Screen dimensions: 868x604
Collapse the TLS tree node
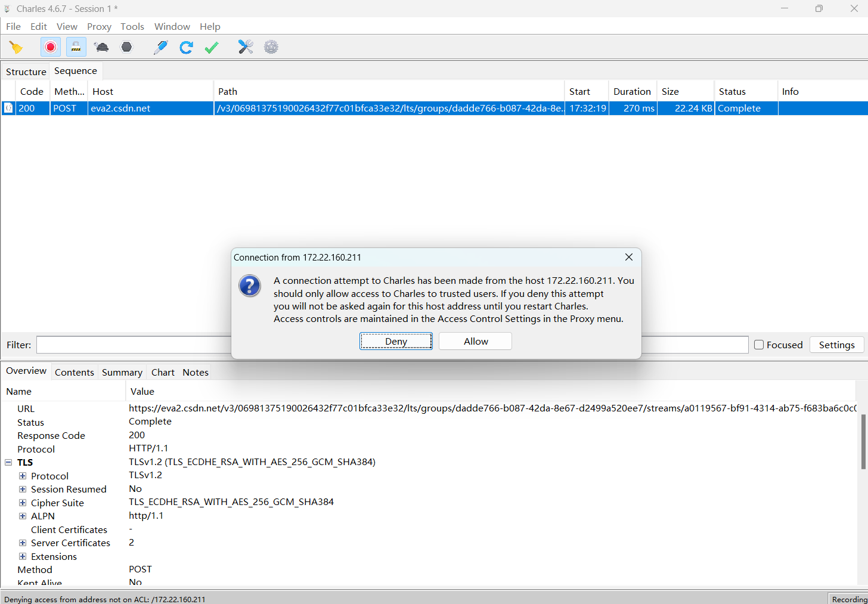coord(8,462)
